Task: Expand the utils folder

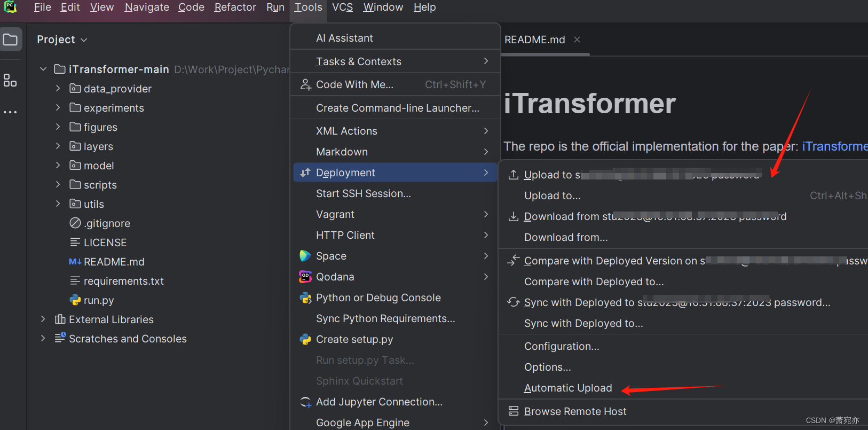Action: 58,204
